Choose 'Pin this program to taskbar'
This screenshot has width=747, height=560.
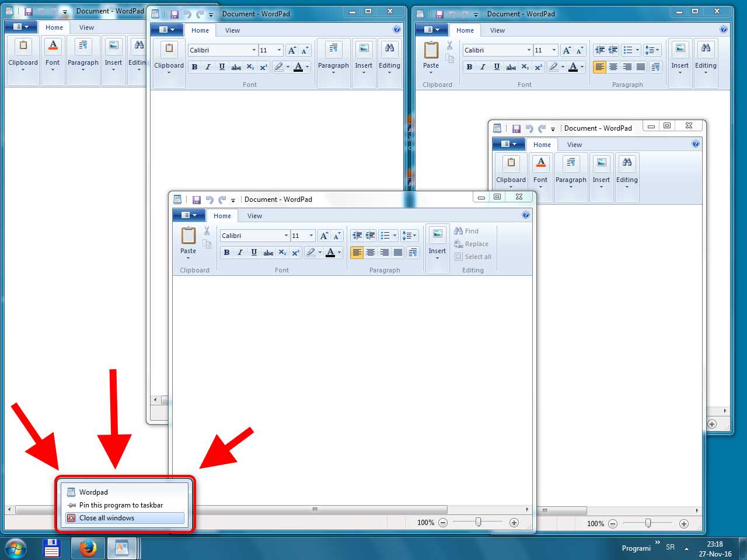pyautogui.click(x=125, y=505)
